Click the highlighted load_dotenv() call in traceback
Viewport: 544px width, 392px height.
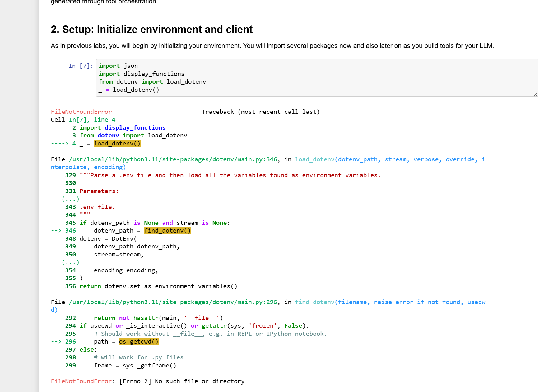tap(117, 144)
